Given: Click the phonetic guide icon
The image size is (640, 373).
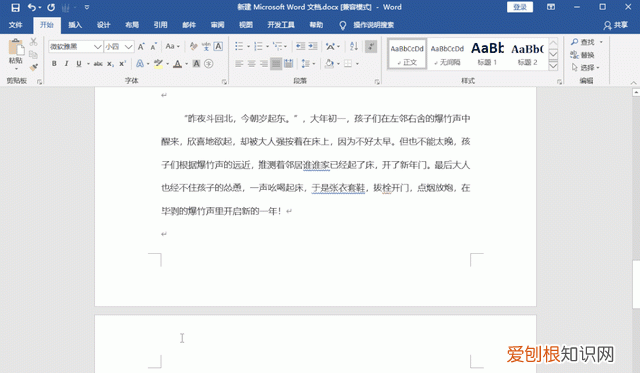Looking at the screenshot, I should tap(206, 47).
